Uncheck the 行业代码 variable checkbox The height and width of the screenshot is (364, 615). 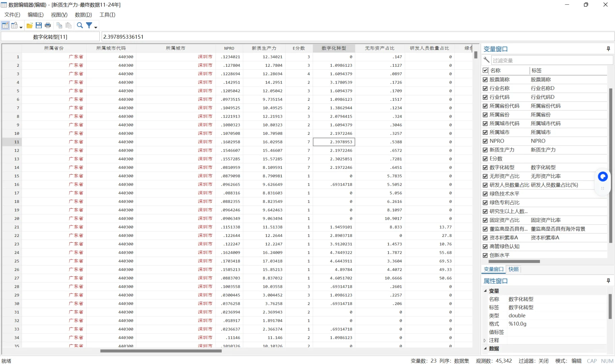[x=485, y=97]
